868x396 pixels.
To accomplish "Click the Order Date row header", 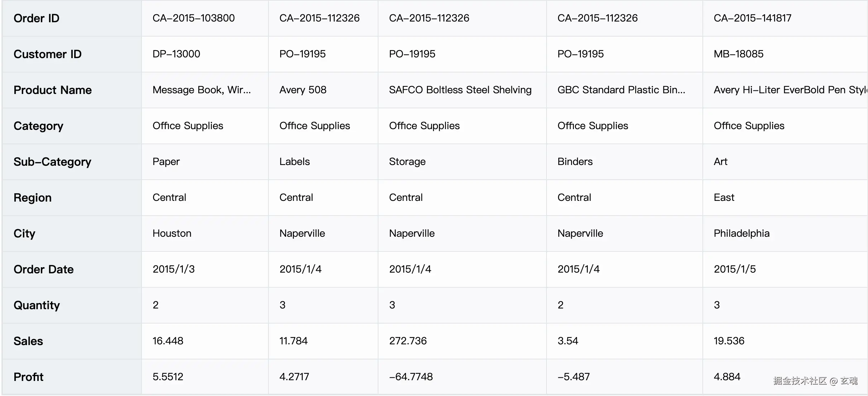I will pyautogui.click(x=44, y=269).
